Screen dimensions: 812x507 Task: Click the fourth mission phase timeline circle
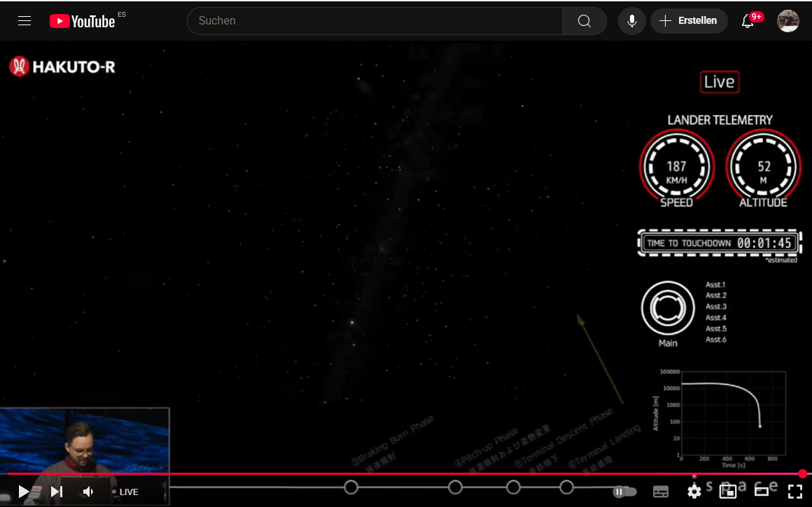click(566, 487)
